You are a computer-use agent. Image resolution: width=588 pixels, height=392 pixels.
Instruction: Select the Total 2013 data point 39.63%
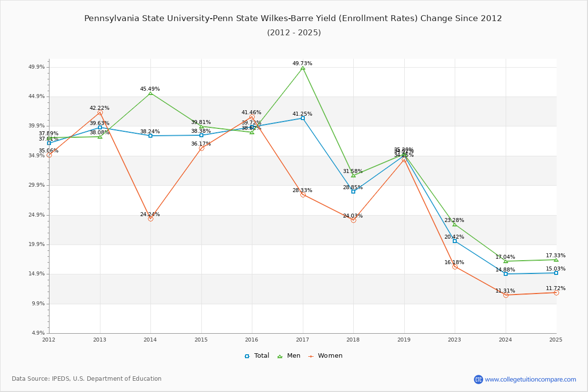[x=100, y=127]
